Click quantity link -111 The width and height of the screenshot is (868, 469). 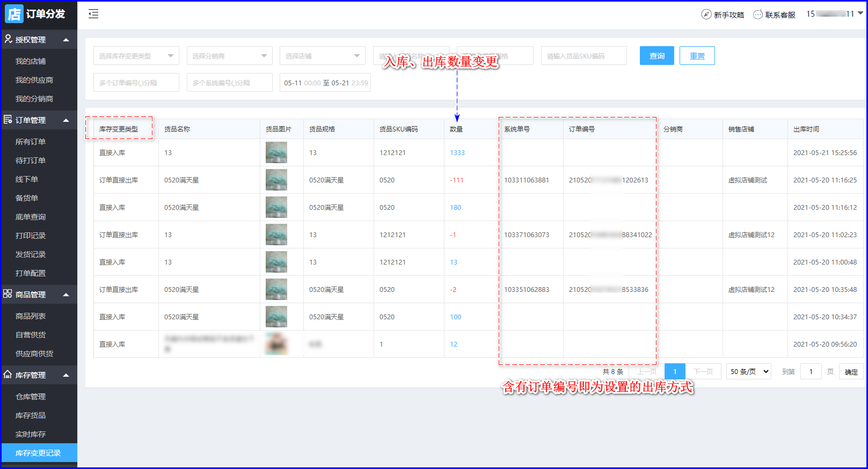pyautogui.click(x=457, y=180)
